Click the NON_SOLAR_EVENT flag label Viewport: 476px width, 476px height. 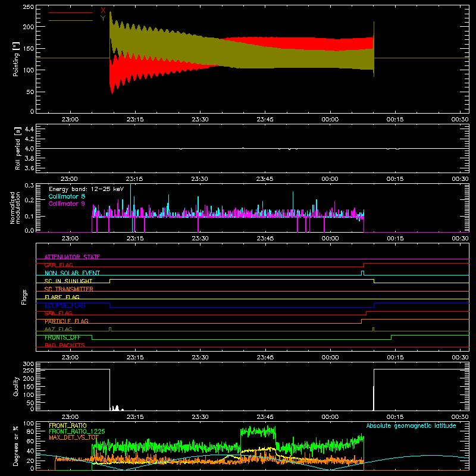[x=72, y=273]
